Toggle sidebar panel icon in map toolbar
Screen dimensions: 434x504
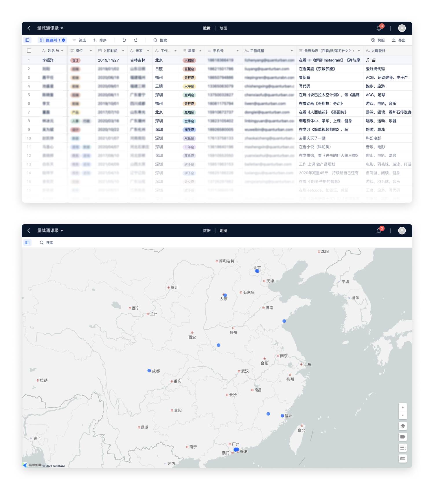pos(27,242)
